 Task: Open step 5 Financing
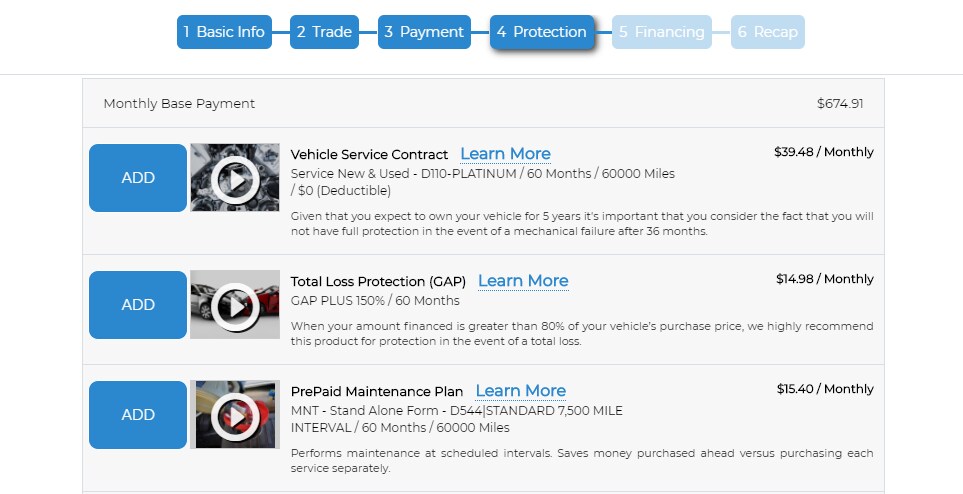point(661,32)
